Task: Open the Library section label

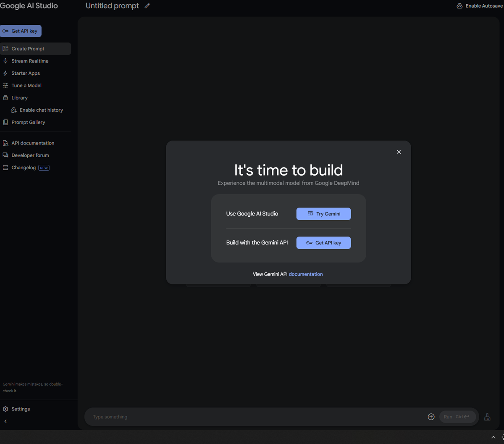Action: point(19,97)
